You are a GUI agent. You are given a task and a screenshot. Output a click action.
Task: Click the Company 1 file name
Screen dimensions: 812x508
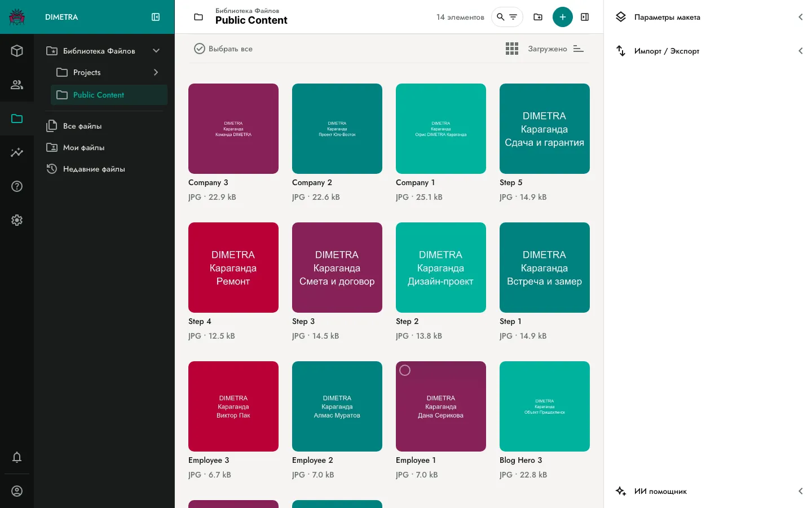coord(415,182)
